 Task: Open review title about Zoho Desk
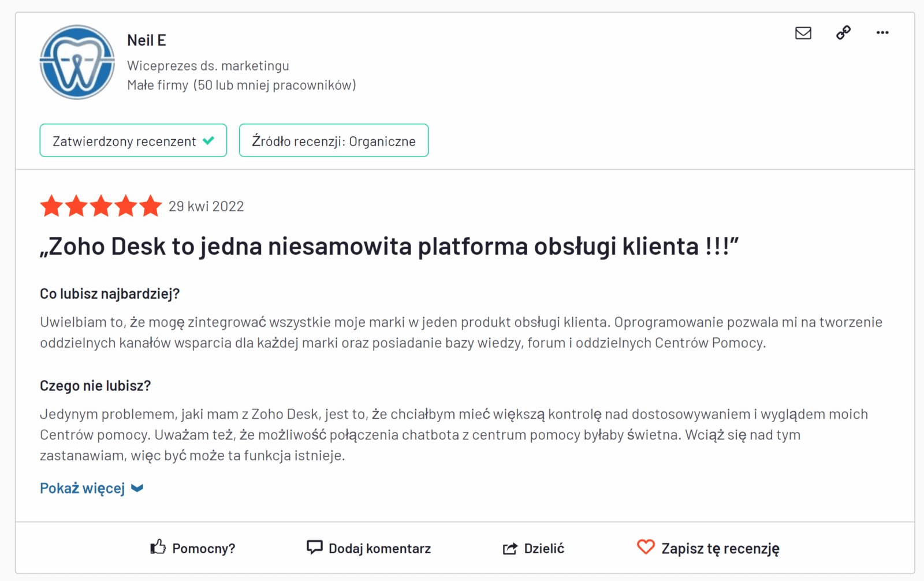389,247
